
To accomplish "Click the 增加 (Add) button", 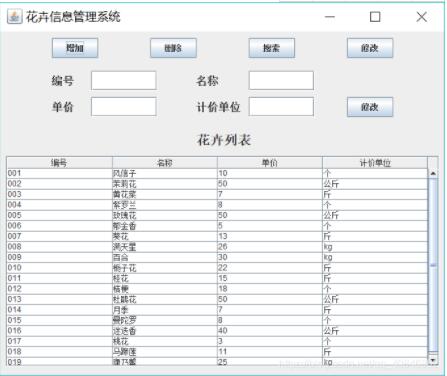I will (75, 48).
